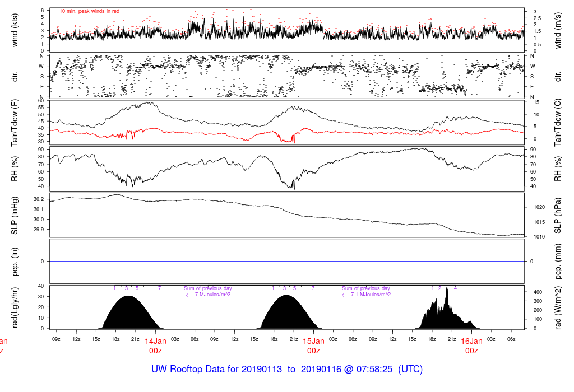
Task: Click the "pcp. (mm)" axis label
Action: (558, 261)
